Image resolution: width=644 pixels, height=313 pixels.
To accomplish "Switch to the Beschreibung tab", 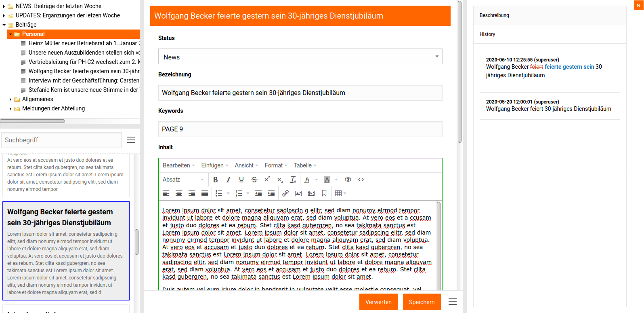I will click(x=494, y=15).
